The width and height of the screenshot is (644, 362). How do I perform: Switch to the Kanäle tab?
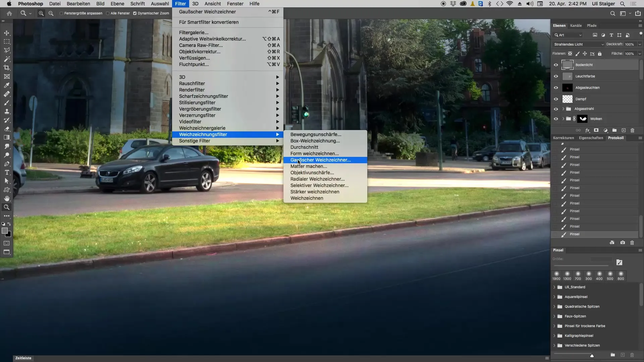[x=576, y=25]
